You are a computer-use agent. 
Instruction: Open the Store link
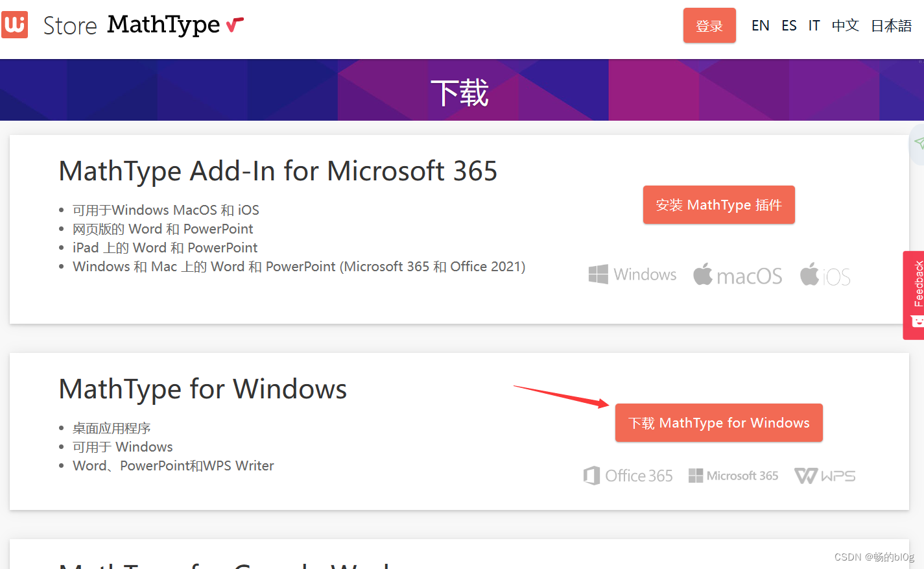(x=70, y=26)
